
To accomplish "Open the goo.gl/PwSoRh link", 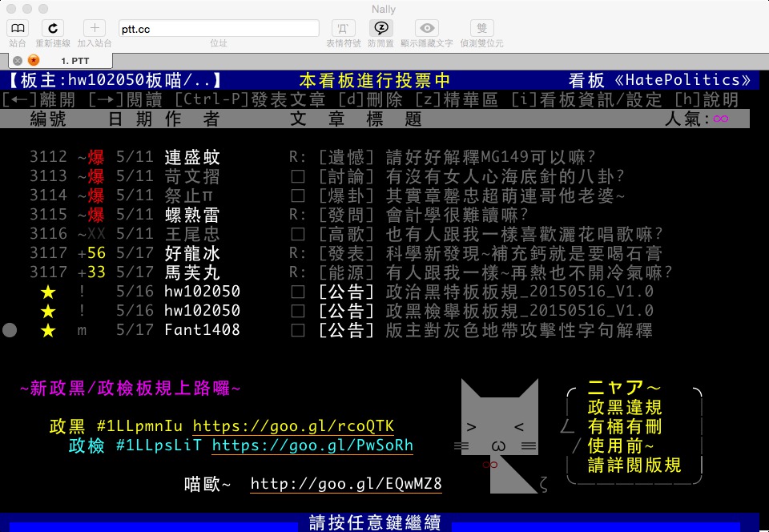I will point(312,445).
